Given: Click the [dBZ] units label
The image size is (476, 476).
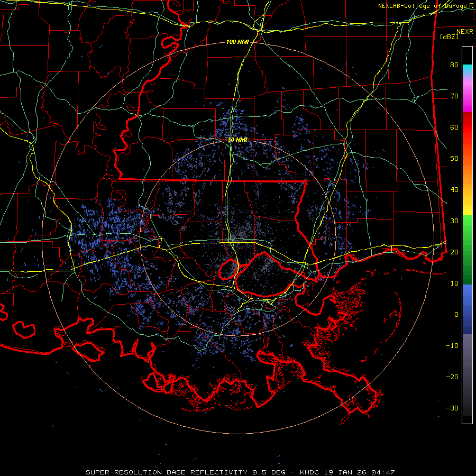Looking at the screenshot, I should pos(449,36).
